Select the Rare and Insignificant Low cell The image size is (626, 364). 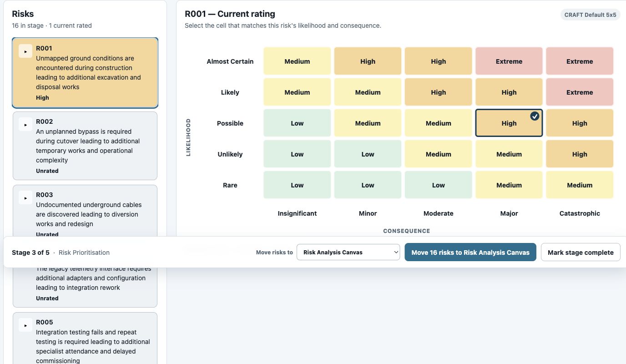pyautogui.click(x=297, y=185)
